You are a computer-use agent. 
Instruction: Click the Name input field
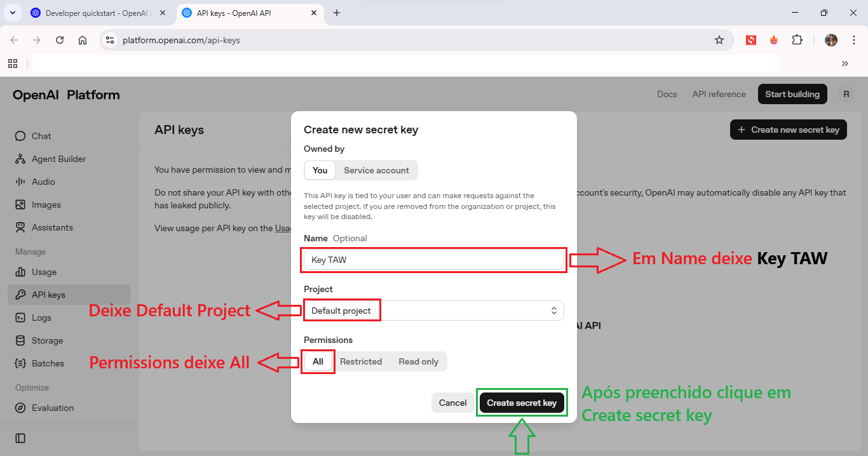point(433,260)
